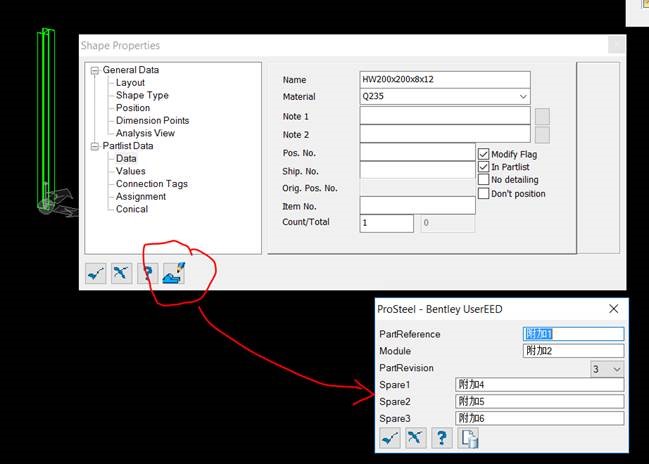Click the Item No. input field
649x464 pixels.
pyautogui.click(x=418, y=205)
